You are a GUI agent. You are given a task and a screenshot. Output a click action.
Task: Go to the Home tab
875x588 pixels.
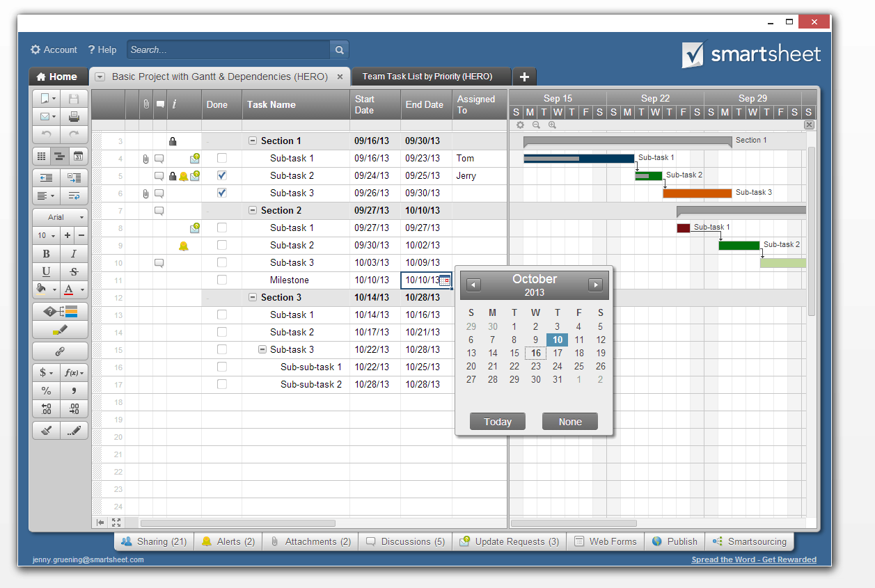pos(58,77)
